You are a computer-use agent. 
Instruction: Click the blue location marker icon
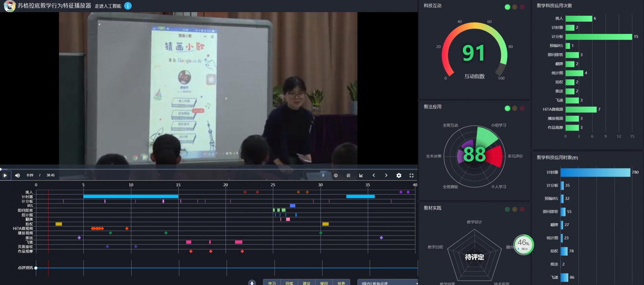(x=323, y=175)
